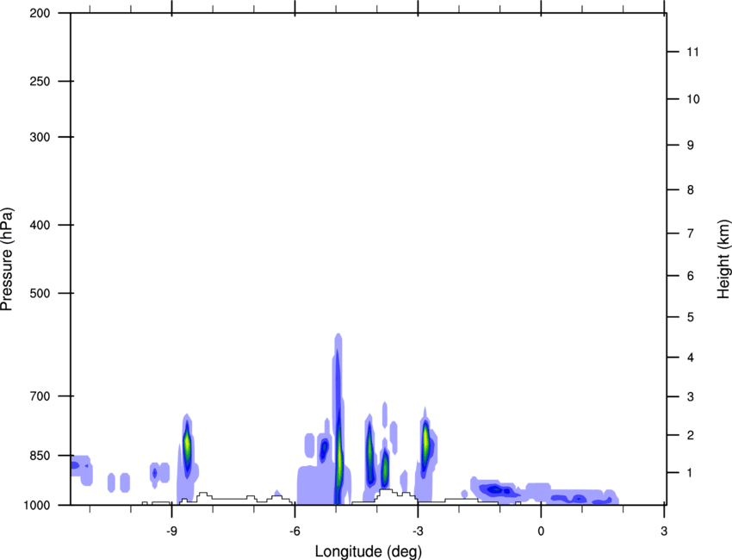Select the 500 pressure tick label

40,293
